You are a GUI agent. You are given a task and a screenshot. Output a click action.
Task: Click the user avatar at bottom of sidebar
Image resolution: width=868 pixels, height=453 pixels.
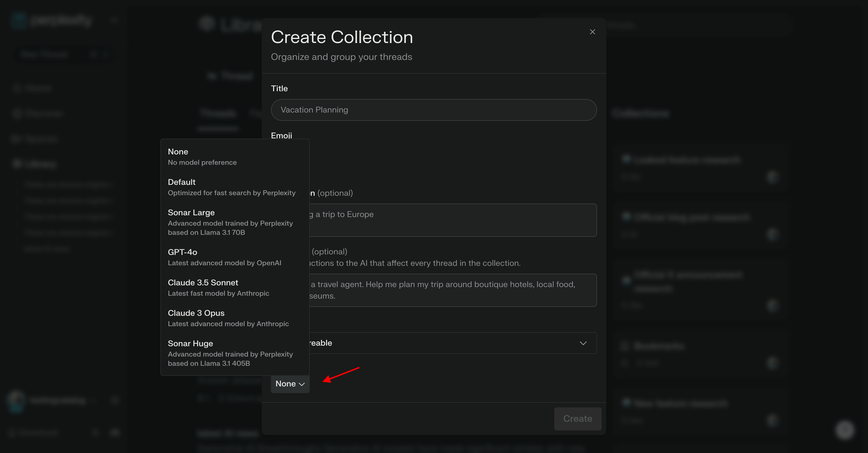[17, 401]
